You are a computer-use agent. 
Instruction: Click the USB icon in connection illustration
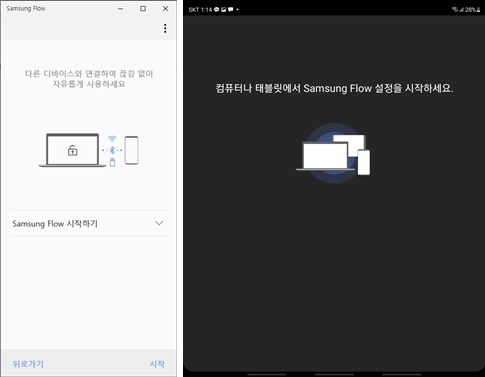(112, 162)
